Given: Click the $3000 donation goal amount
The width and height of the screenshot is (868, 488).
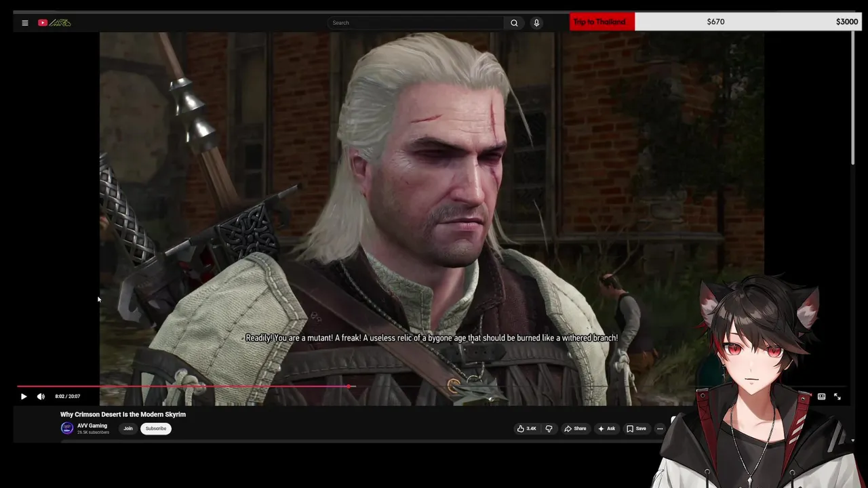Looking at the screenshot, I should tap(847, 22).
